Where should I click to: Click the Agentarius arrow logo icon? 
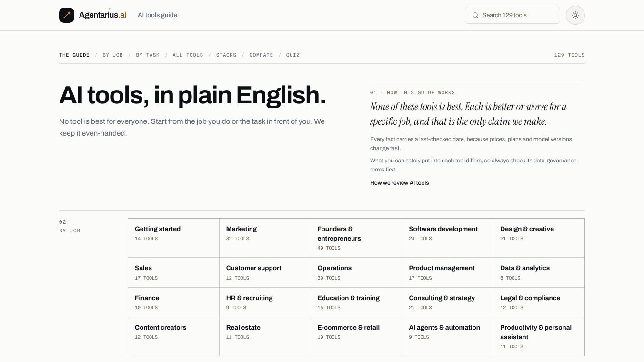[67, 15]
